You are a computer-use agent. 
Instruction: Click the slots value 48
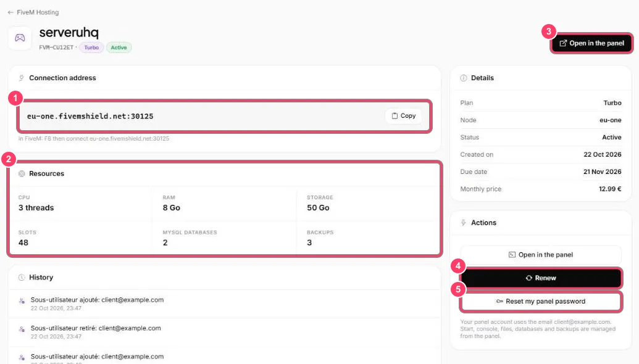click(23, 243)
